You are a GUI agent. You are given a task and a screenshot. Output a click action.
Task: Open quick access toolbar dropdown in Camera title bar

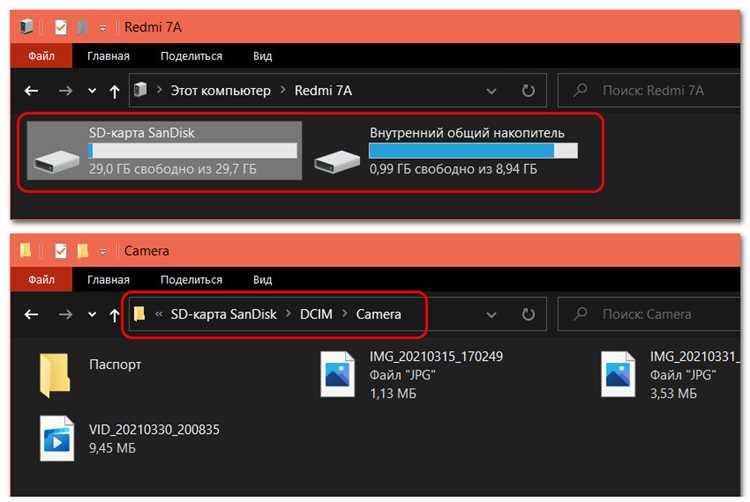[x=102, y=252]
